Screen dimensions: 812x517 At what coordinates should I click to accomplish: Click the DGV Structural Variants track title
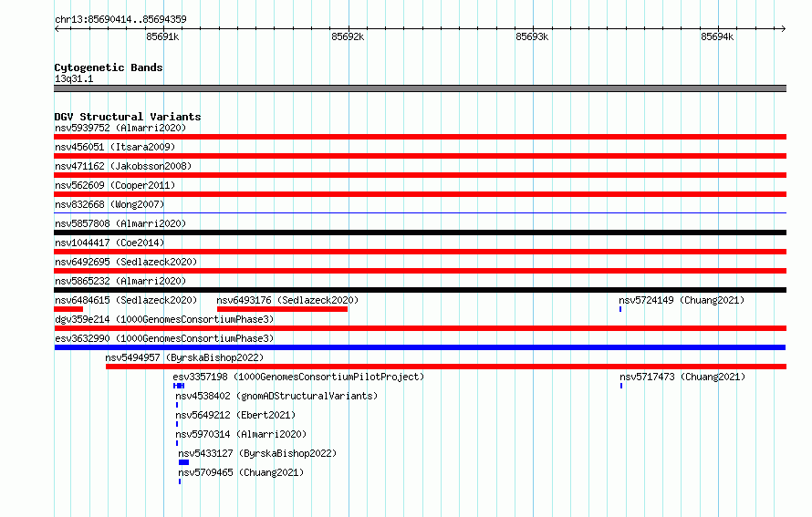(128, 117)
